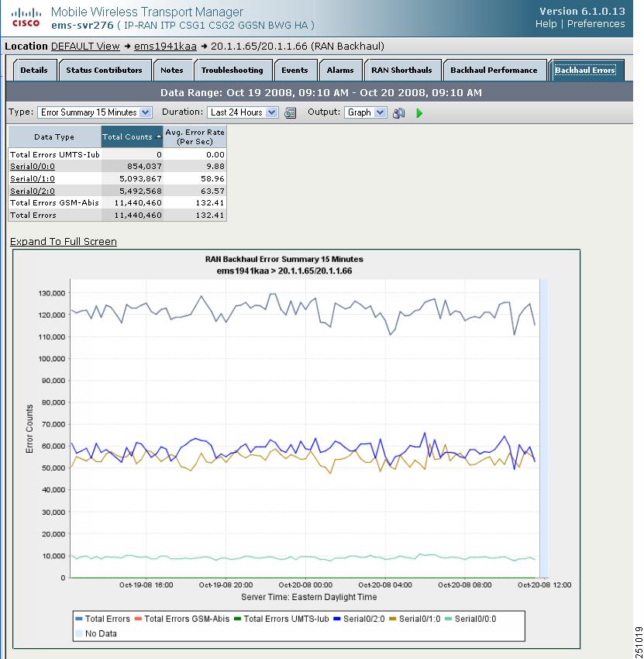Open the Help link

[x=546, y=24]
